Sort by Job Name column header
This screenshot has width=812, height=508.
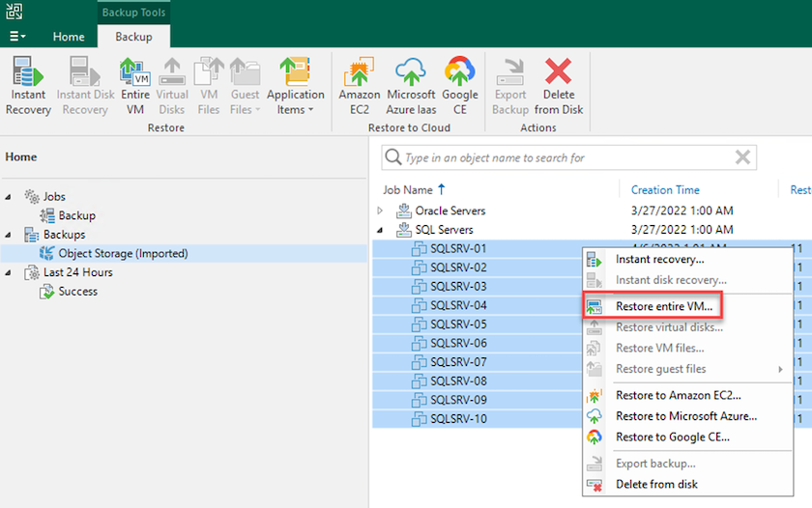point(408,190)
